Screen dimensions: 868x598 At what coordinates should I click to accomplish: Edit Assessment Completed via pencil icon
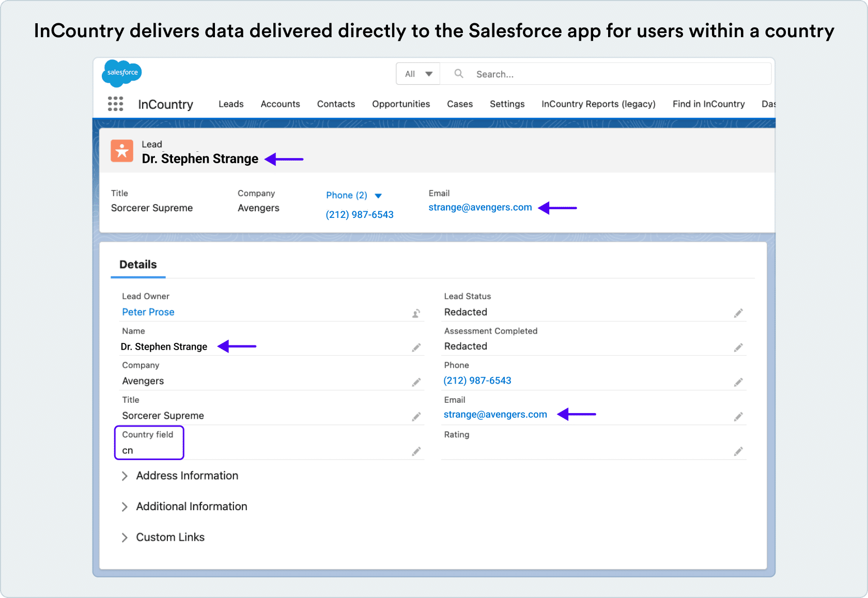(x=738, y=348)
